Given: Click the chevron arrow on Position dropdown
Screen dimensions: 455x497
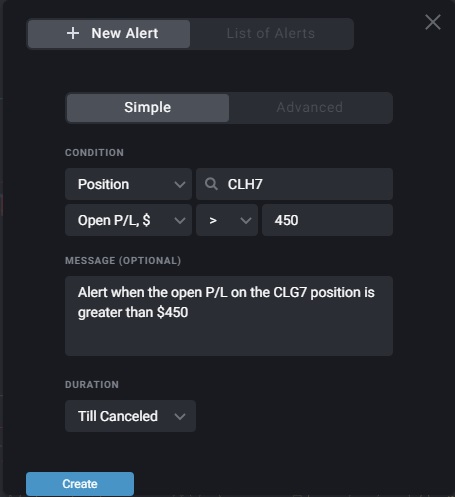Looking at the screenshot, I should 180,184.
